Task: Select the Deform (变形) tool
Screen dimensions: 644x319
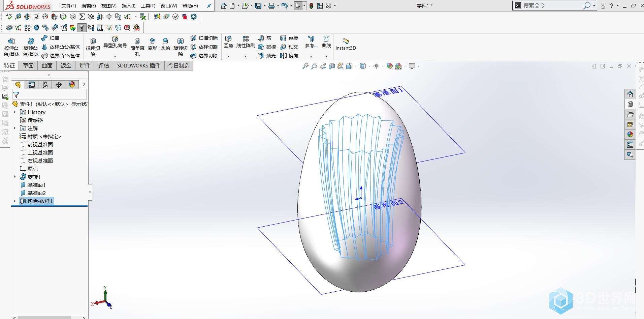Action: click(153, 44)
